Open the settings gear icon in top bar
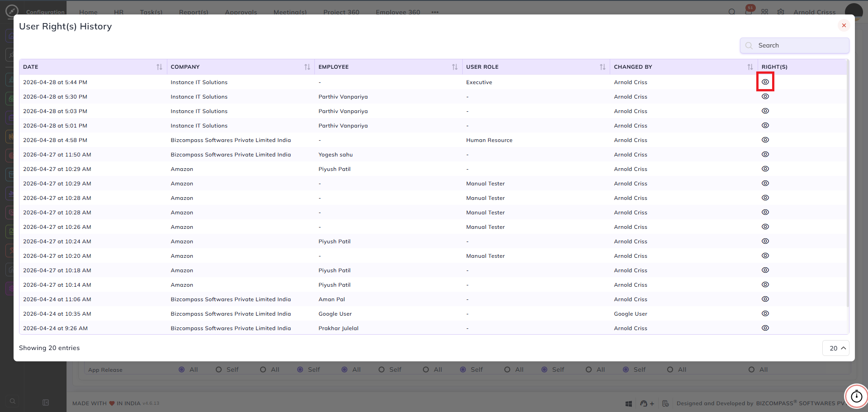This screenshot has height=412, width=868. coord(781,12)
